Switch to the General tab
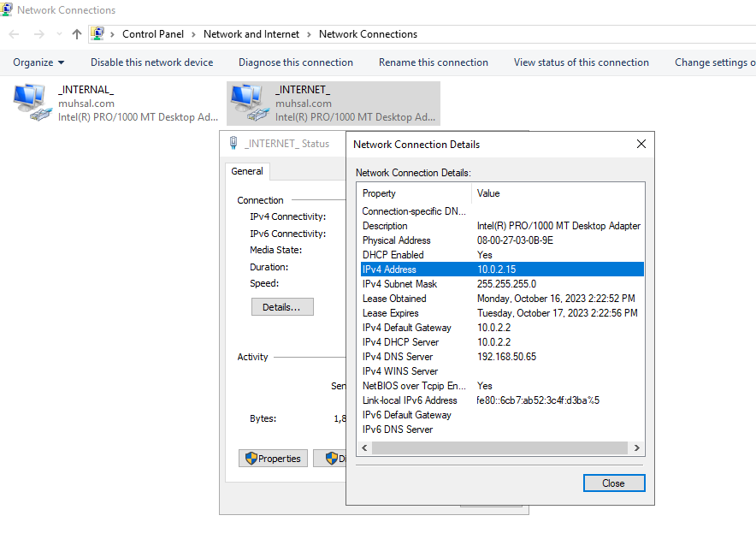The image size is (756, 557). pos(247,171)
